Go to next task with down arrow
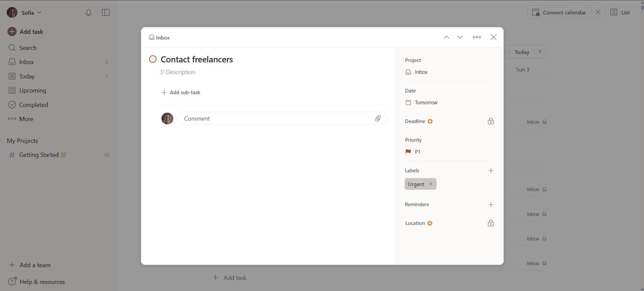This screenshot has height=291, width=644. [460, 37]
